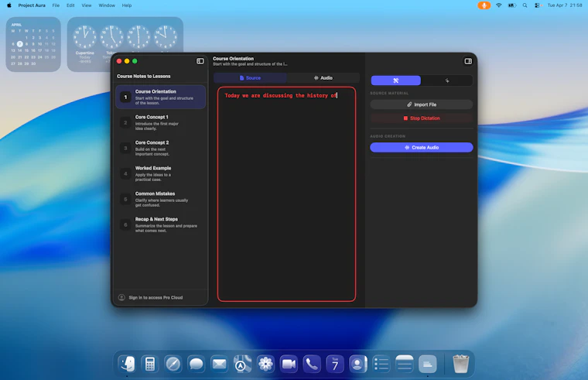Open Finder from the dock
588x380 pixels.
pyautogui.click(x=127, y=364)
